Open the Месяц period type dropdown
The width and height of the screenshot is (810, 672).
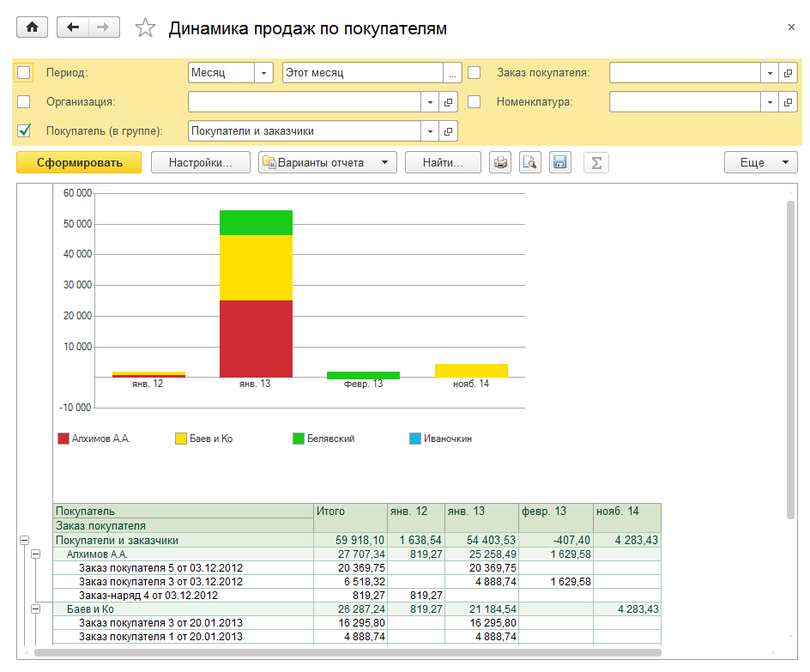[x=264, y=73]
